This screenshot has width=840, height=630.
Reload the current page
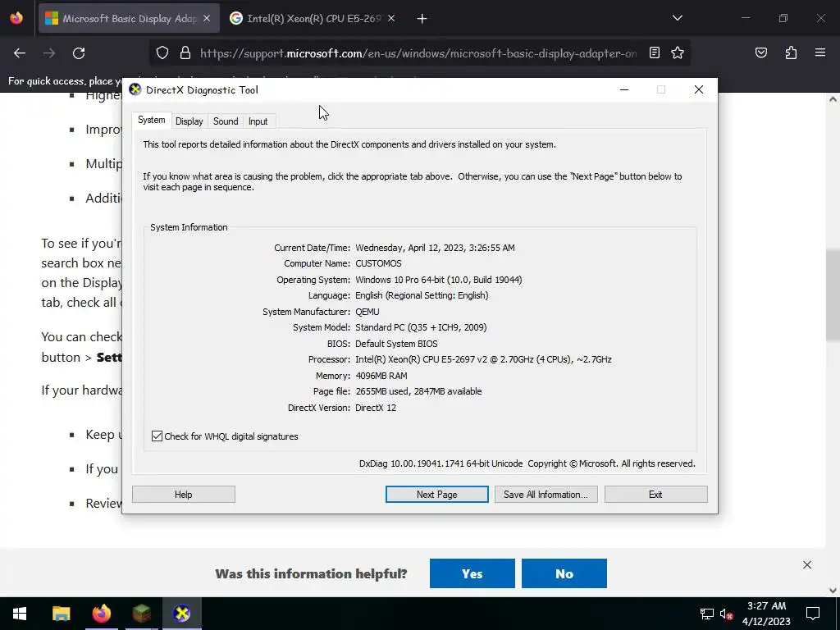79,53
